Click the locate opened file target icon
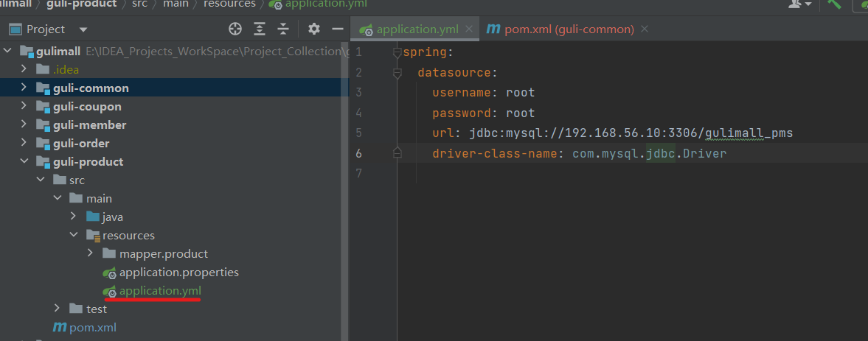The height and width of the screenshot is (341, 868). (x=235, y=29)
